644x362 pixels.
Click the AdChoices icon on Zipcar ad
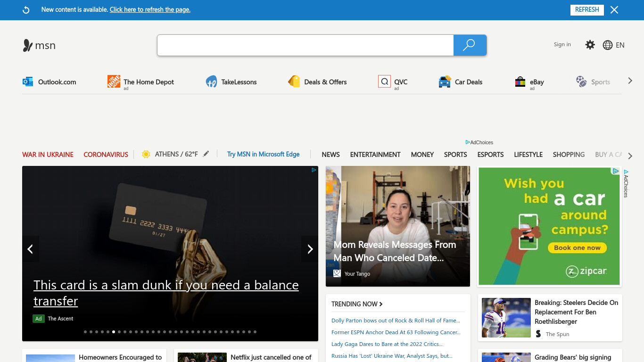[615, 171]
